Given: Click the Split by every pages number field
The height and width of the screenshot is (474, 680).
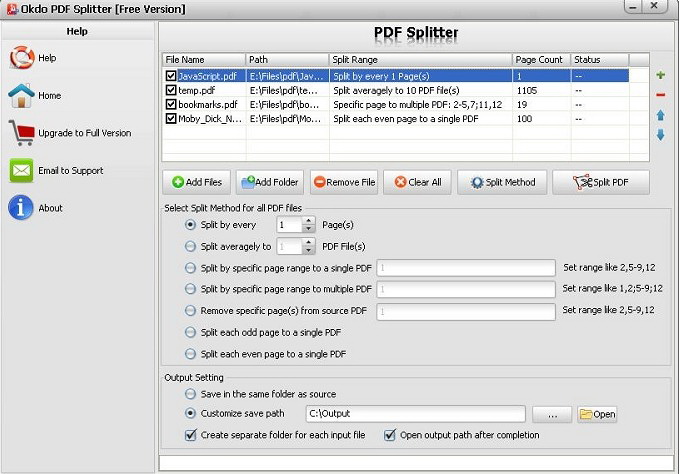Looking at the screenshot, I should pyautogui.click(x=290, y=225).
